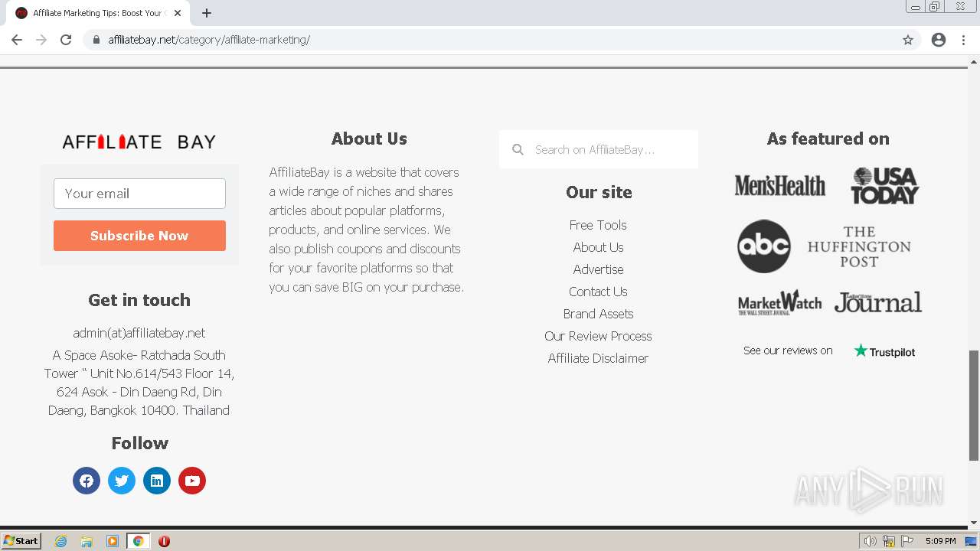Open the Twitter social icon
980x551 pixels.
(x=122, y=481)
